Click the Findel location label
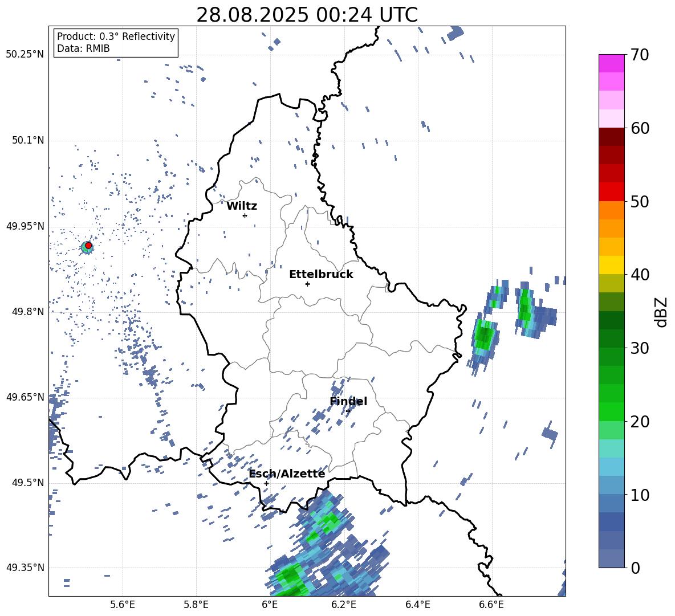The image size is (675, 616). click(x=348, y=401)
